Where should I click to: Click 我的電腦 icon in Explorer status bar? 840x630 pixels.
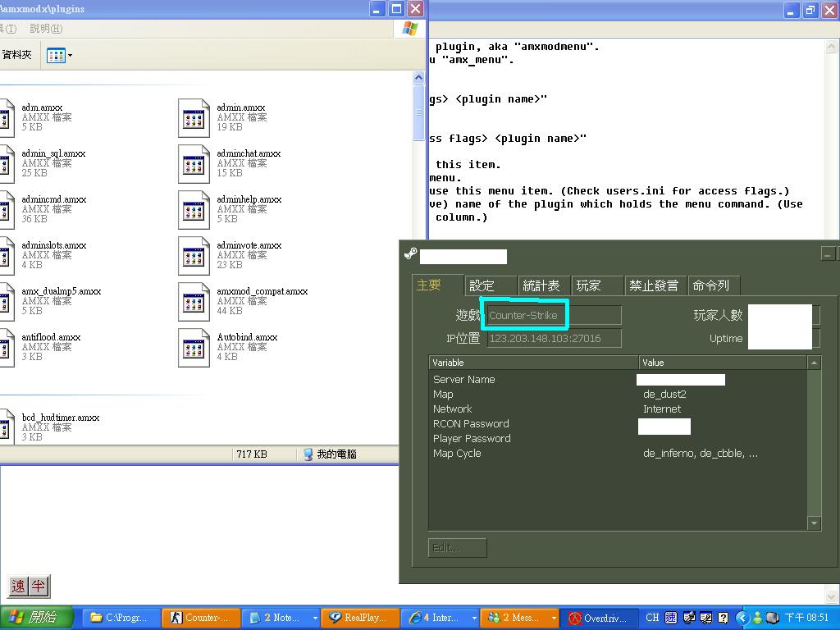coord(308,454)
